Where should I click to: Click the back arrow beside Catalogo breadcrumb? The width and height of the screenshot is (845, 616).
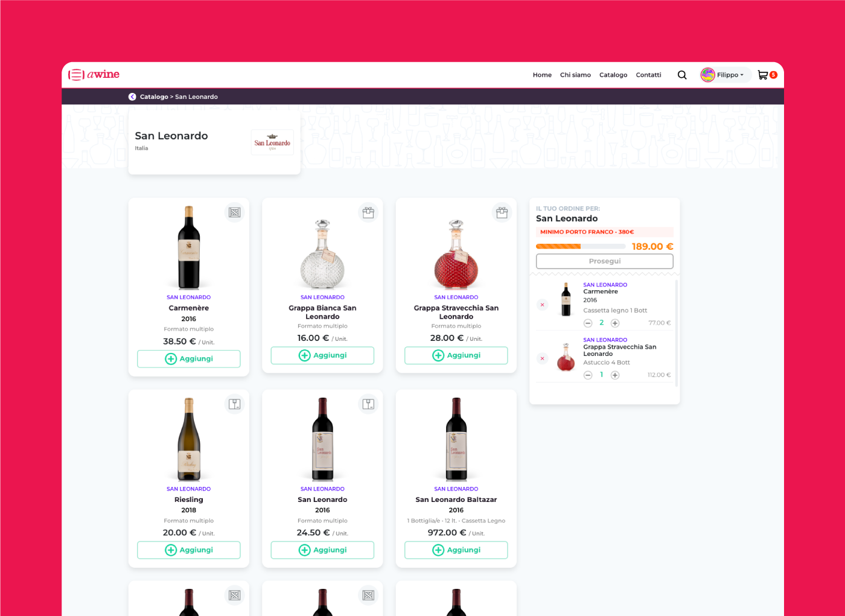click(132, 97)
